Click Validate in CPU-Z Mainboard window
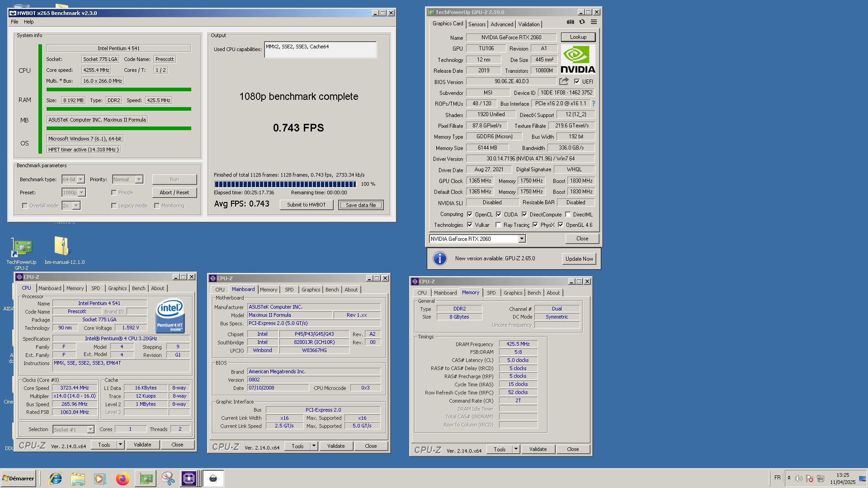 coord(336,446)
